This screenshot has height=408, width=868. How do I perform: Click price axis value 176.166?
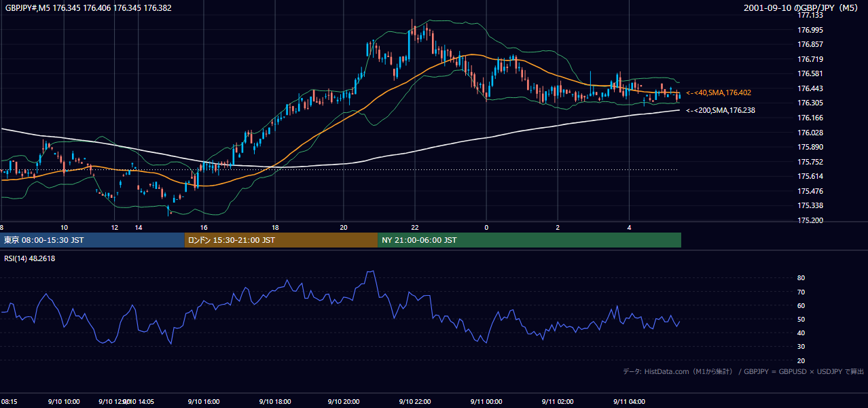(x=811, y=118)
